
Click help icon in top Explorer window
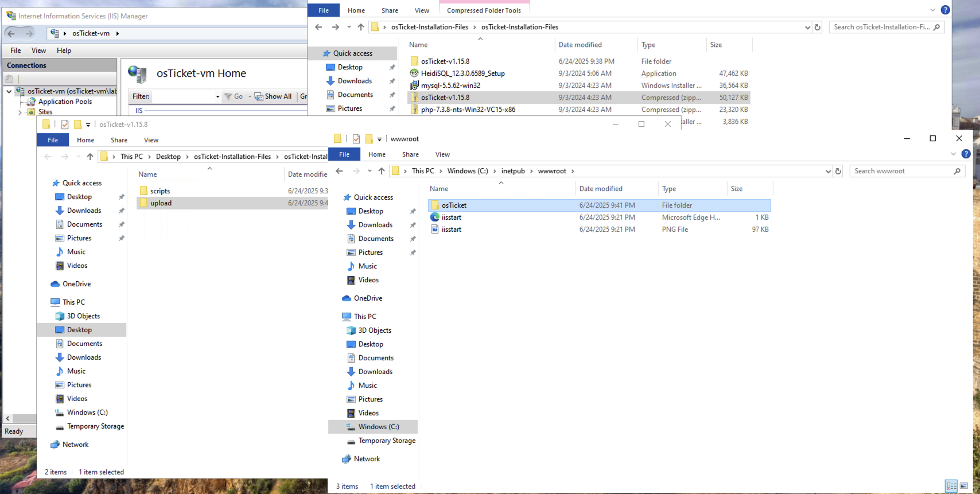click(945, 10)
